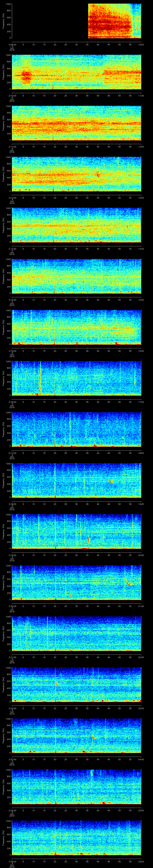Select the intense red noise block in 2:09 spectrogram
Image resolution: width=153 pixels, height=868 pixels.
(110, 21)
